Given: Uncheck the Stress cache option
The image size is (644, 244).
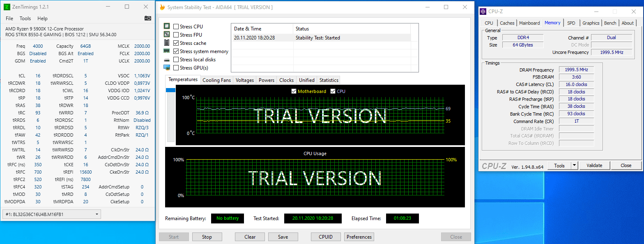Looking at the screenshot, I should (x=176, y=43).
